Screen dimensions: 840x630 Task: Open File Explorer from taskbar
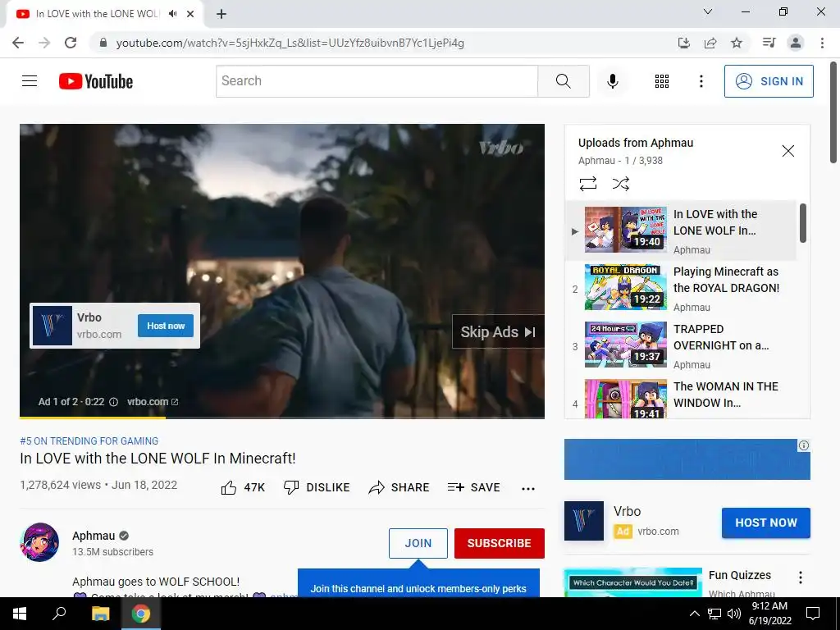(x=100, y=614)
